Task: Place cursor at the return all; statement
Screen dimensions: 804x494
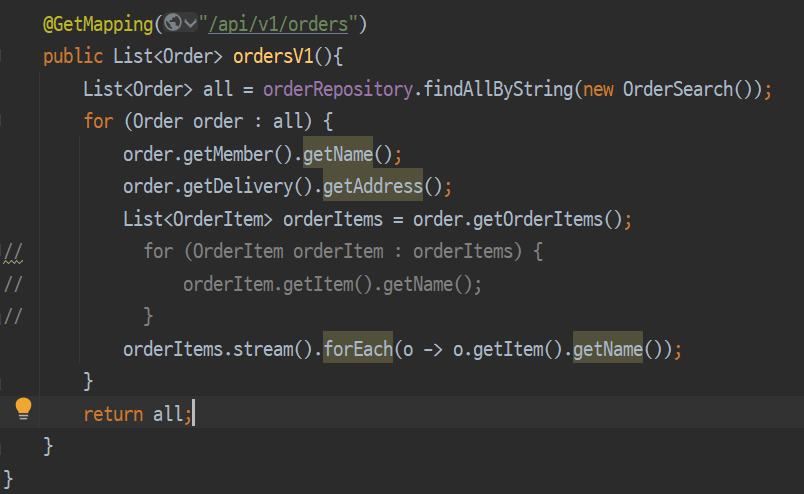Action: coord(138,414)
